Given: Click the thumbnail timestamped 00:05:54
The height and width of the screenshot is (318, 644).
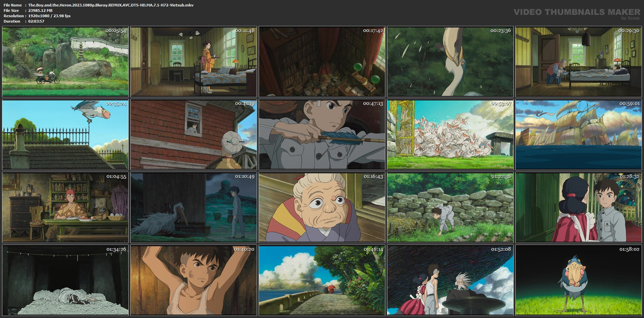Looking at the screenshot, I should coord(65,61).
